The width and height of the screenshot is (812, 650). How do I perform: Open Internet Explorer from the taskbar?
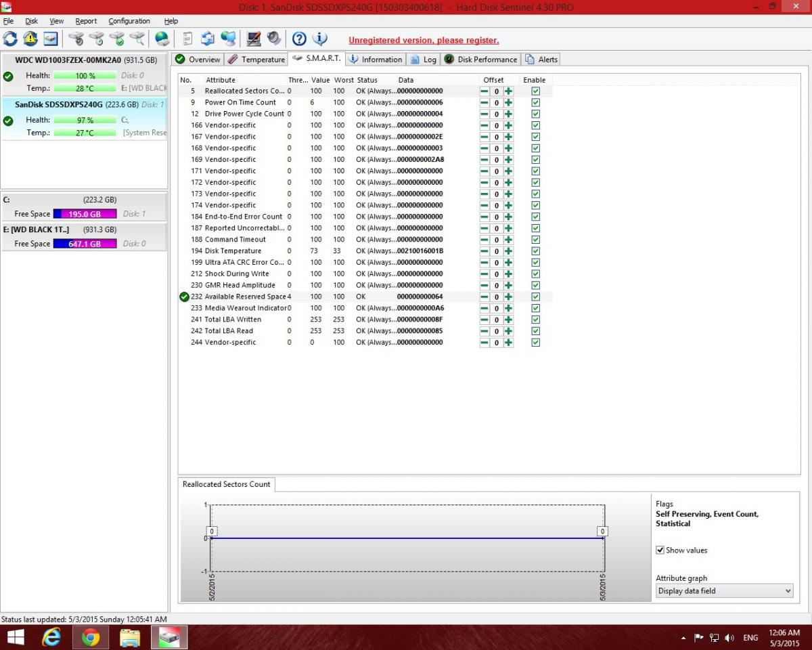pyautogui.click(x=51, y=637)
